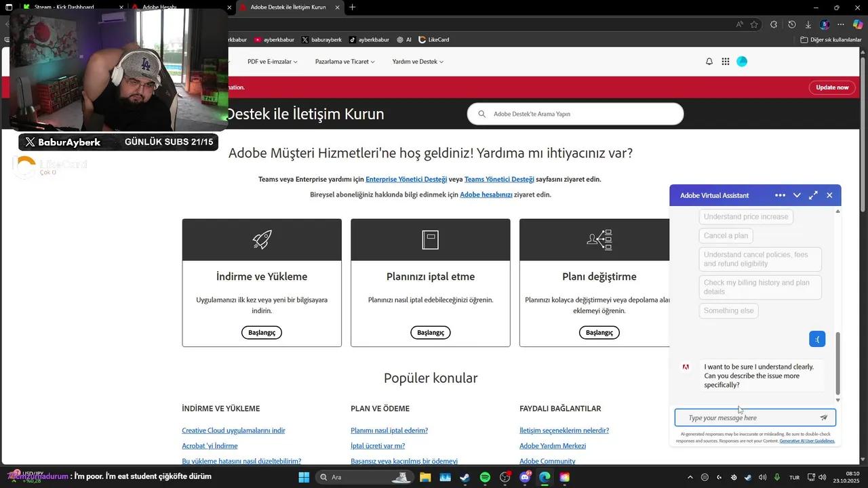Open the Copilot sidebar icon
Image resolution: width=868 pixels, height=488 pixels.
click(858, 24)
